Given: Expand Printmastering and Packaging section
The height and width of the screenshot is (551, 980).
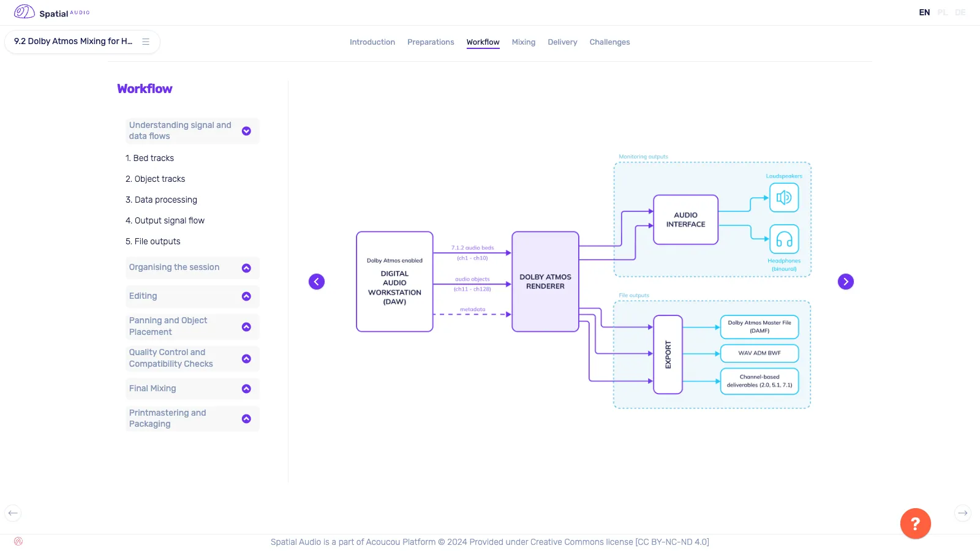Looking at the screenshot, I should point(192,419).
